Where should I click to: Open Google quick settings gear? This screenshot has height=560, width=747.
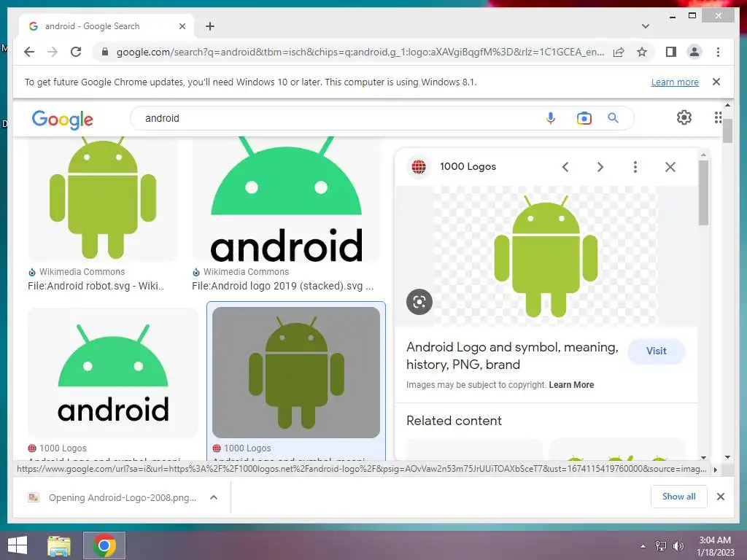pos(684,117)
